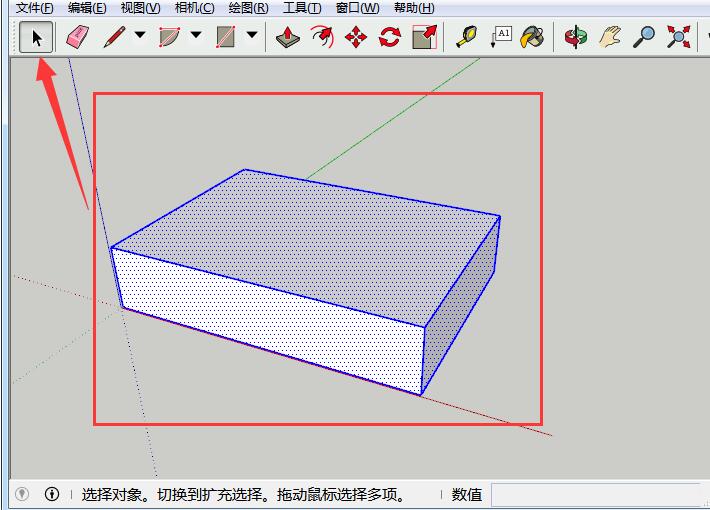Activate the Offset tool
The height and width of the screenshot is (510, 710).
322,37
